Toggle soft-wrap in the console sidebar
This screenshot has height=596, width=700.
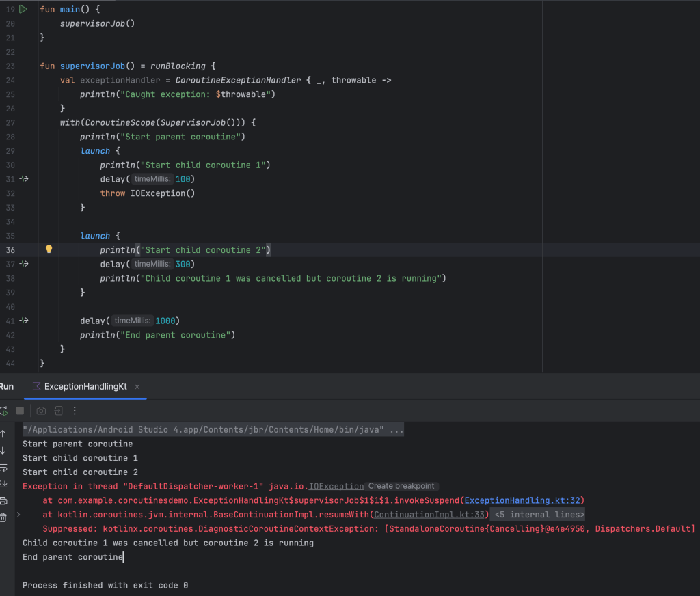3,468
